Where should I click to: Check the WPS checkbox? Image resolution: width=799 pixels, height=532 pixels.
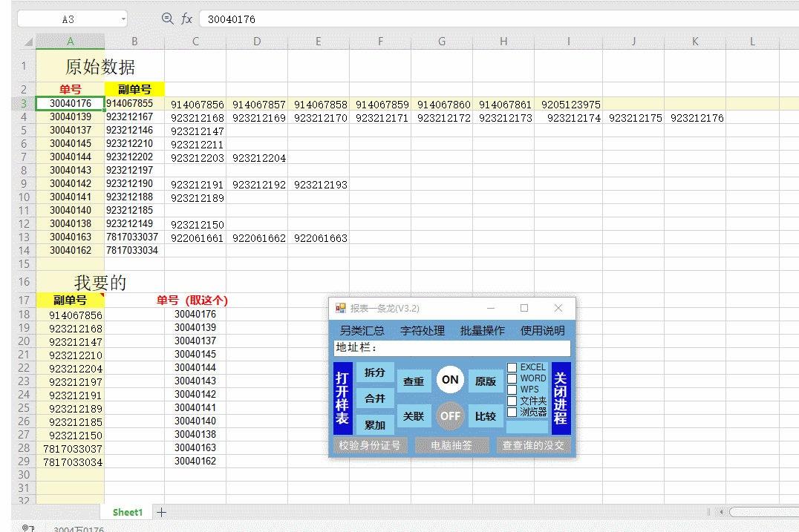pyautogui.click(x=512, y=390)
